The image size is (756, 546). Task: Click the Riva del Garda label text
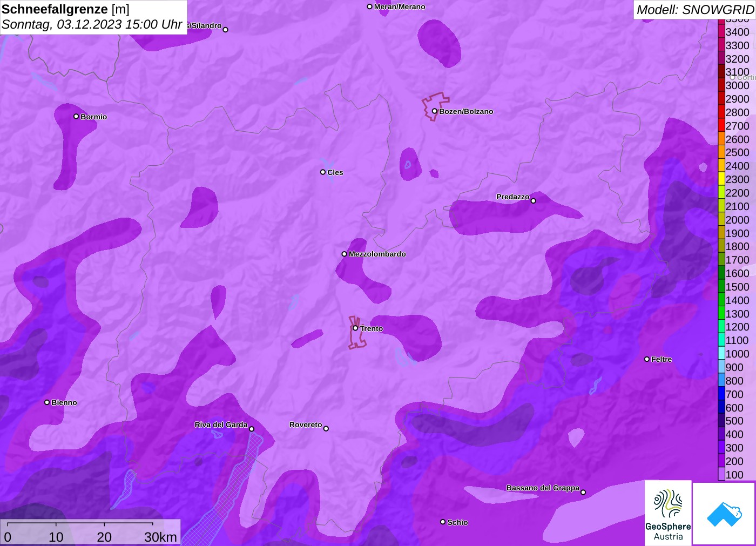[x=221, y=424]
